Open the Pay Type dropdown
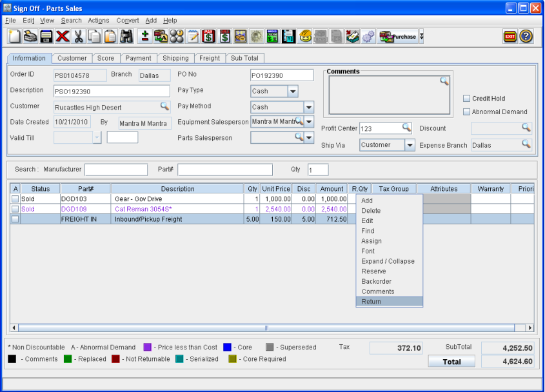 [293, 92]
